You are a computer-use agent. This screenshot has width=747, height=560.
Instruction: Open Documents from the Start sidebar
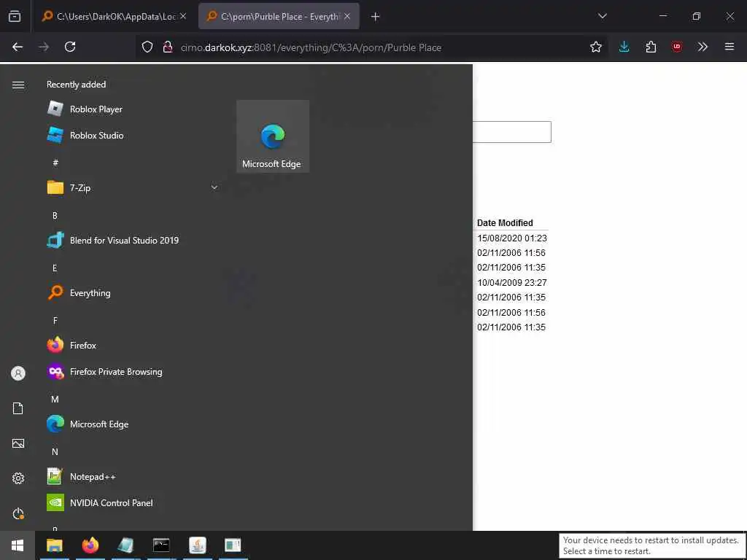(x=18, y=408)
